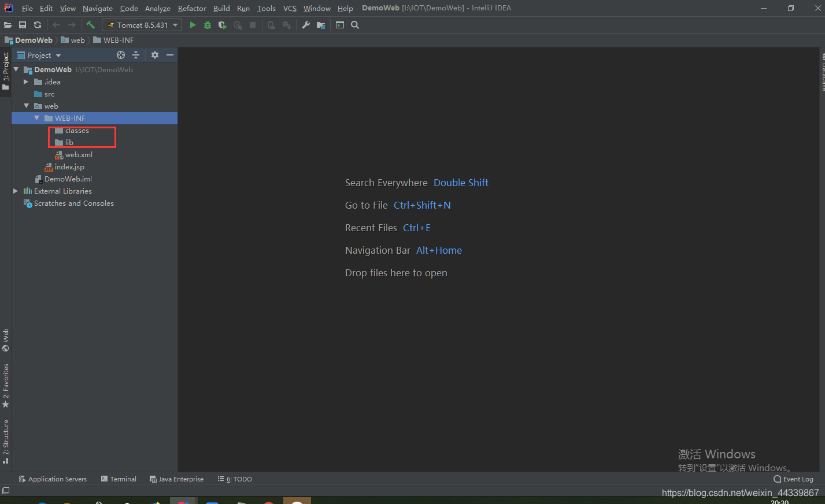The height and width of the screenshot is (504, 825).
Task: Click the Synchronize refresh toolbar icon
Action: [38, 25]
